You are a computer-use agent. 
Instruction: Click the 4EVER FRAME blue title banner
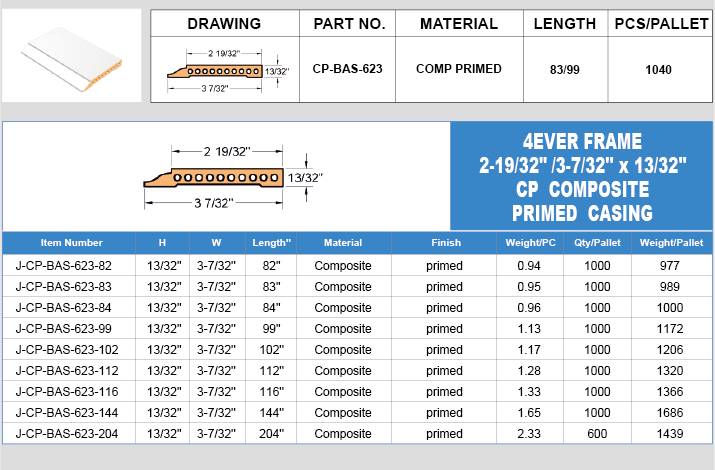pos(582,176)
